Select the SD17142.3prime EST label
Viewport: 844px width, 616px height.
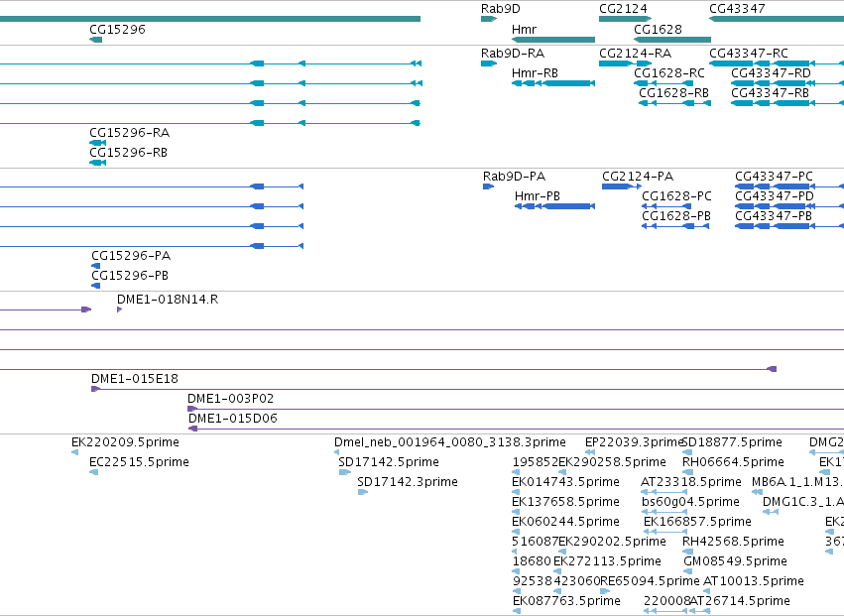tap(408, 482)
